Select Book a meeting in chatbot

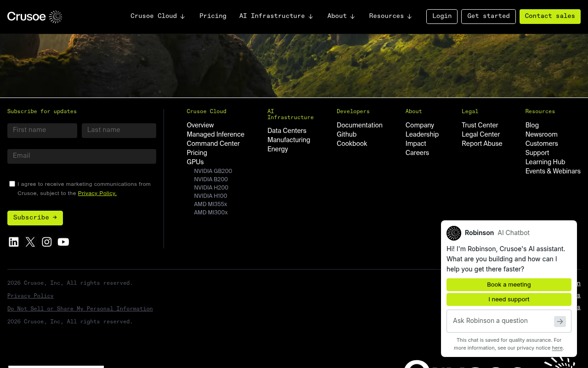pos(509,285)
